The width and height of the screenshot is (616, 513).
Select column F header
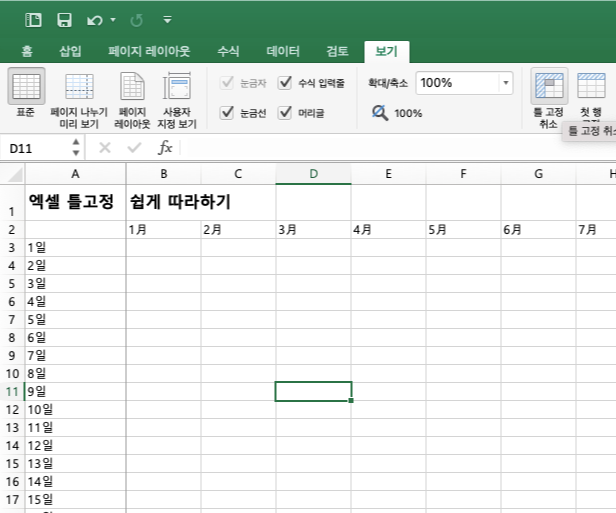pyautogui.click(x=463, y=174)
